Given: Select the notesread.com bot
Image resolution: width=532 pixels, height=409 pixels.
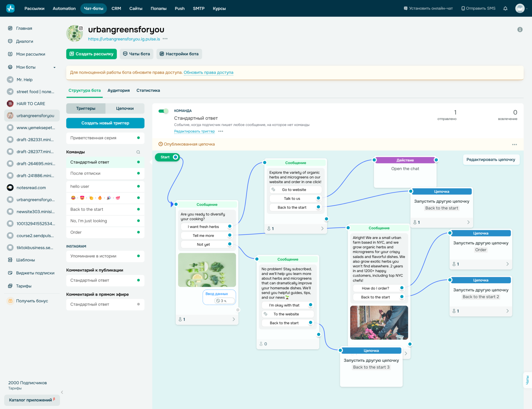Looking at the screenshot, I should [x=31, y=188].
